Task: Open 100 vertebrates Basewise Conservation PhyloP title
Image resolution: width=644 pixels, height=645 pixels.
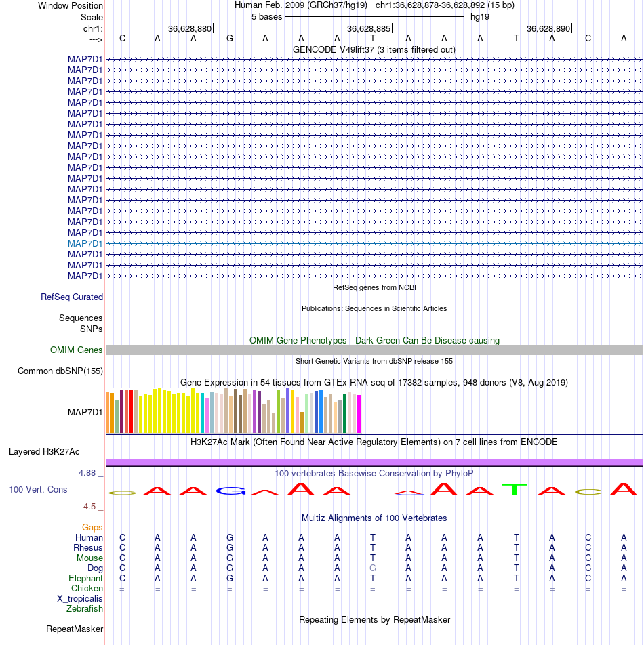Action: click(374, 473)
